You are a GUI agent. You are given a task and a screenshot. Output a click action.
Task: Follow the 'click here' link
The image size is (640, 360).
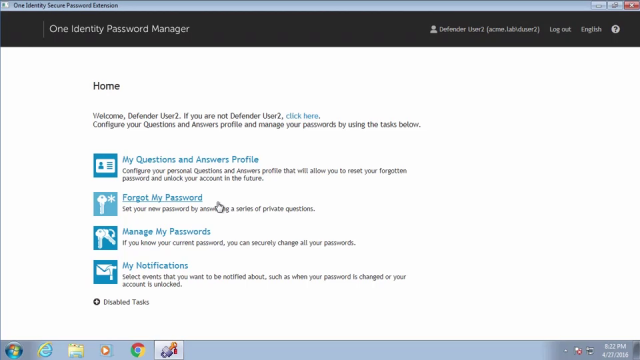click(302, 116)
